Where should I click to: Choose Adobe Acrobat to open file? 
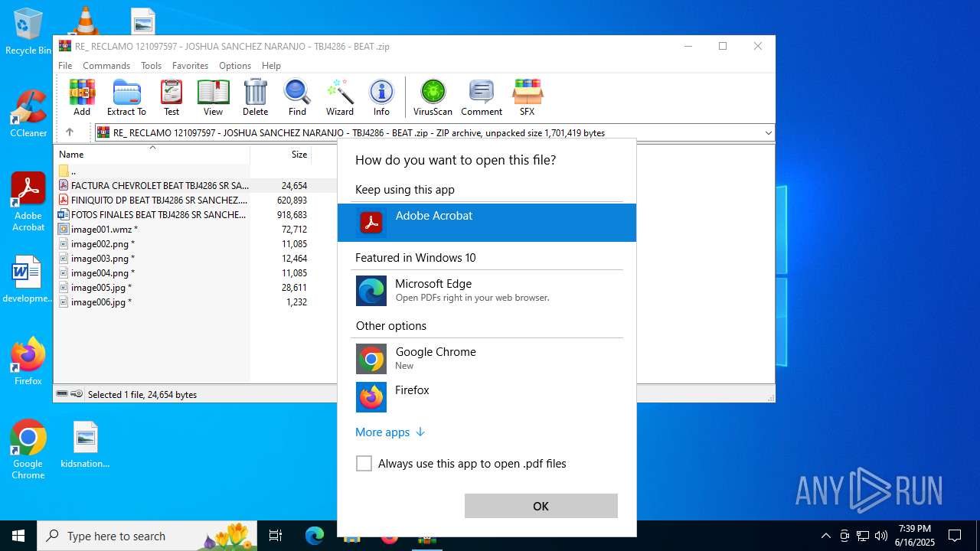coord(487,223)
